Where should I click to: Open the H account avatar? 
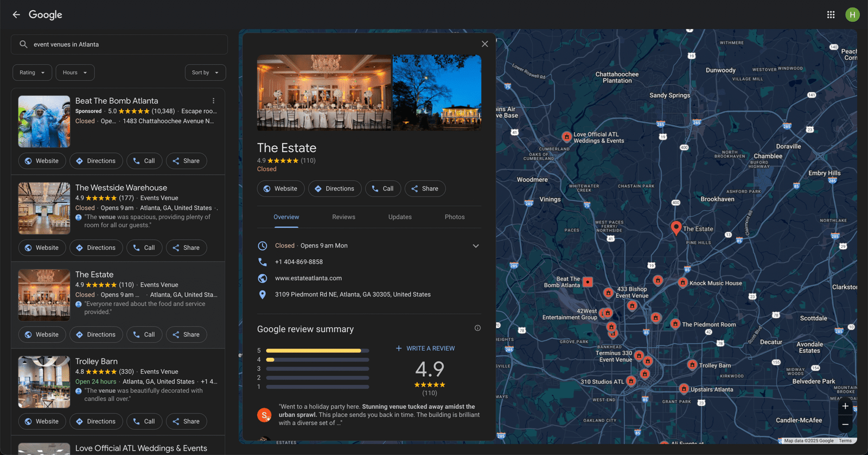852,15
